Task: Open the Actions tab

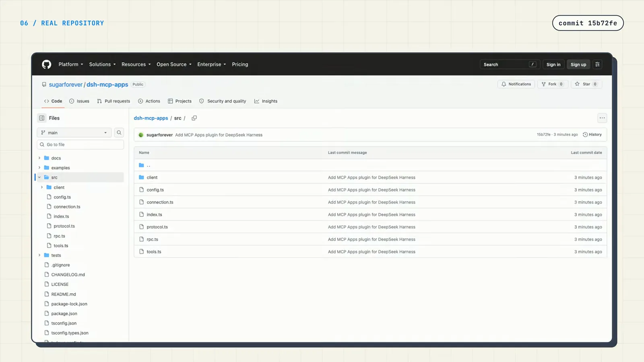Action: pos(149,101)
